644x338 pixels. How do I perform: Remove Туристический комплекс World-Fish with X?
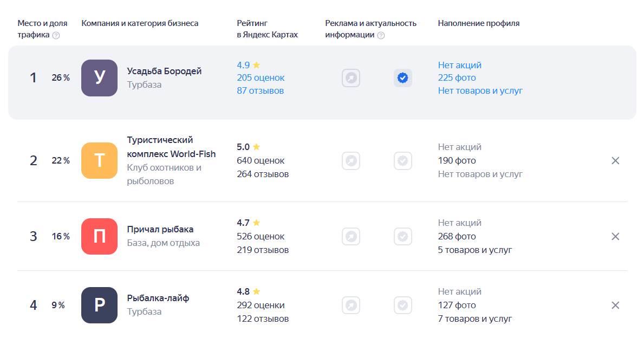tap(615, 160)
